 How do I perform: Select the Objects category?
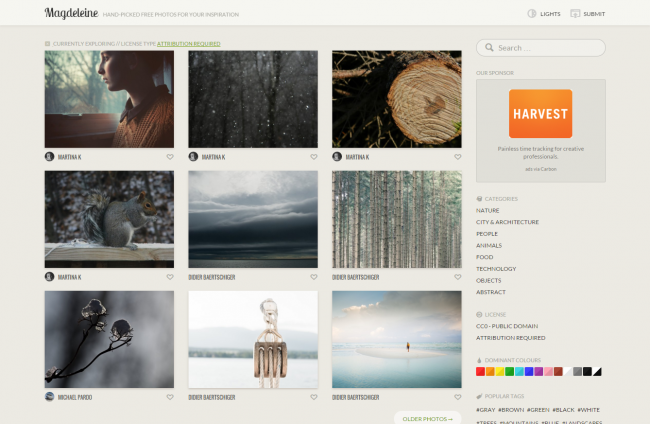tap(489, 280)
